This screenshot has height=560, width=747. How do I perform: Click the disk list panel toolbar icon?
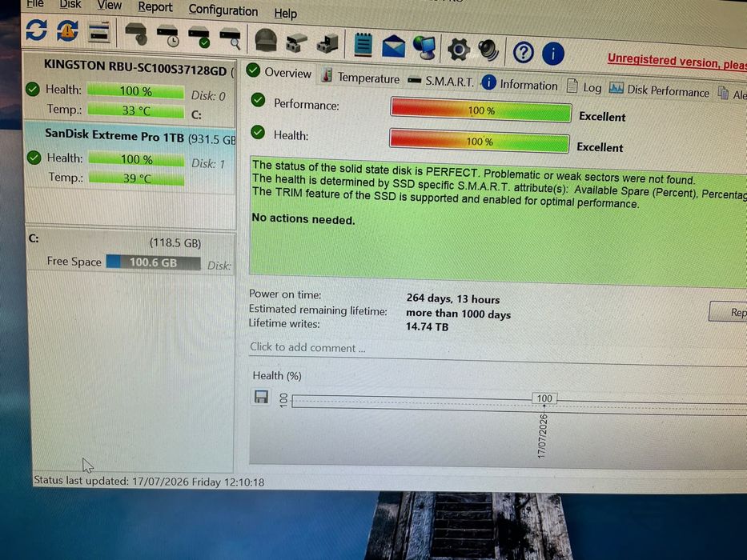click(99, 32)
